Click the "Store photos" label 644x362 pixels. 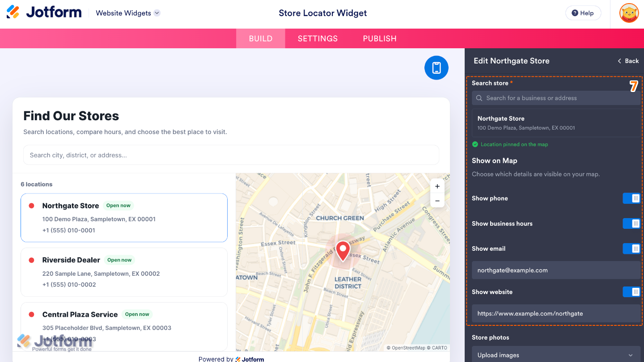491,337
